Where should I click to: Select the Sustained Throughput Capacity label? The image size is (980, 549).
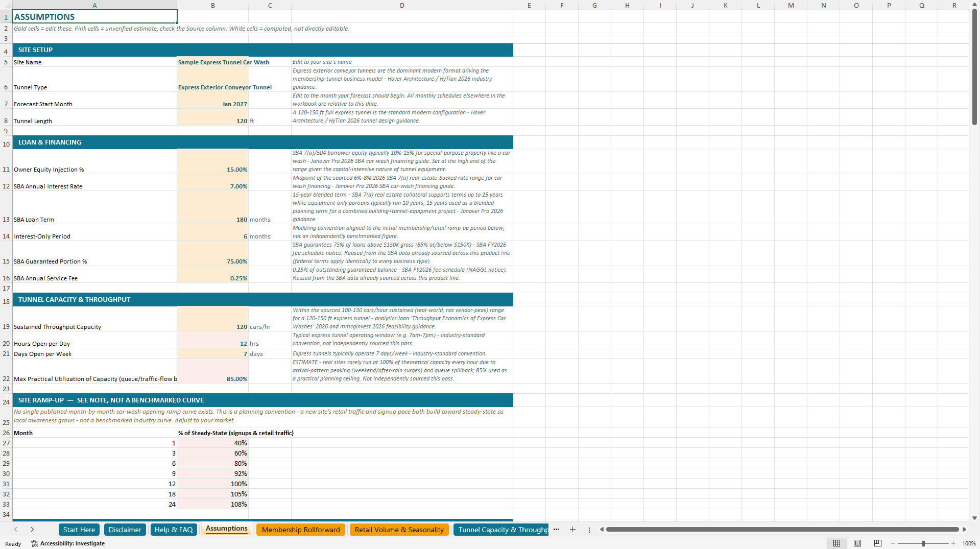tap(57, 327)
